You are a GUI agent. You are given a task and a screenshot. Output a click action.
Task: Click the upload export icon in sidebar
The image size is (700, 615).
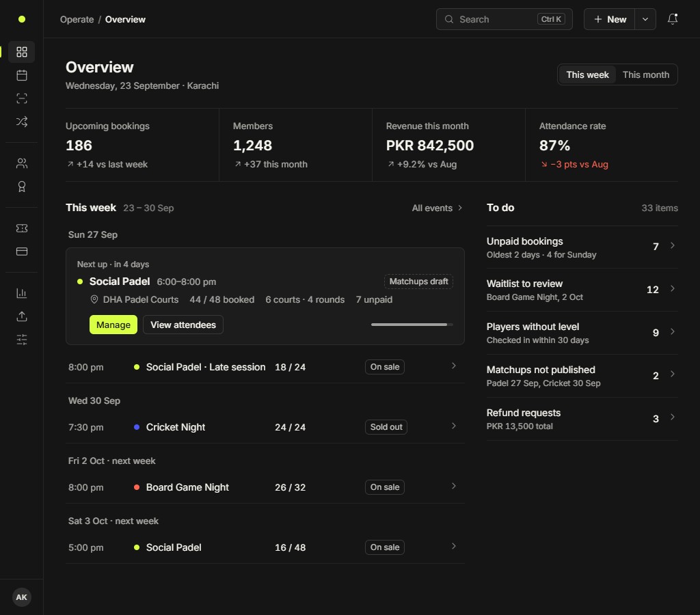click(21, 316)
